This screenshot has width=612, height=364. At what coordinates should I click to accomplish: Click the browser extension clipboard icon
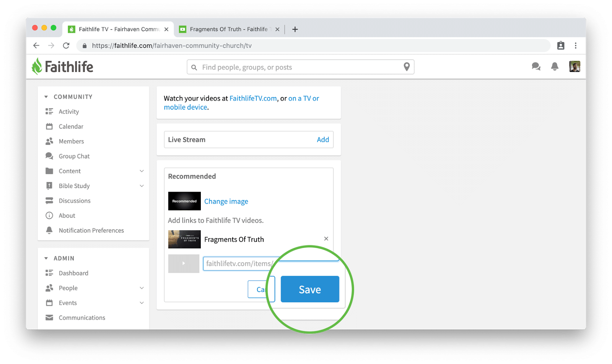(561, 45)
